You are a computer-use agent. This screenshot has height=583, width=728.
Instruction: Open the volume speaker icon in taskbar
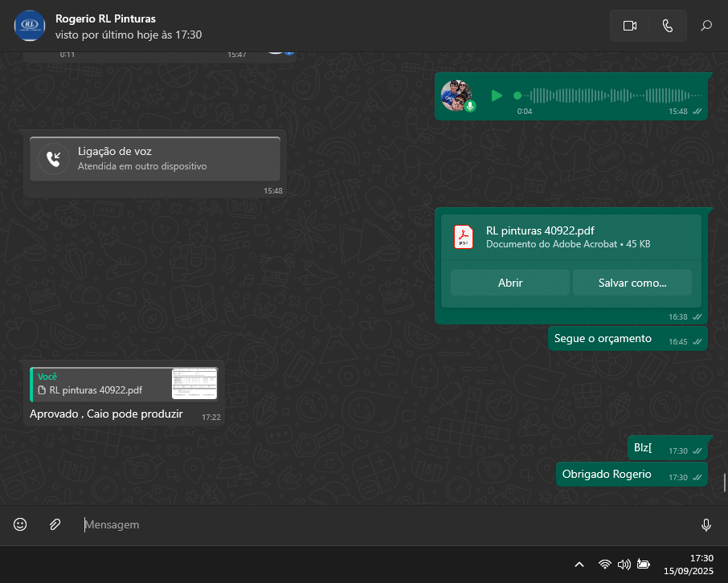[x=624, y=565]
